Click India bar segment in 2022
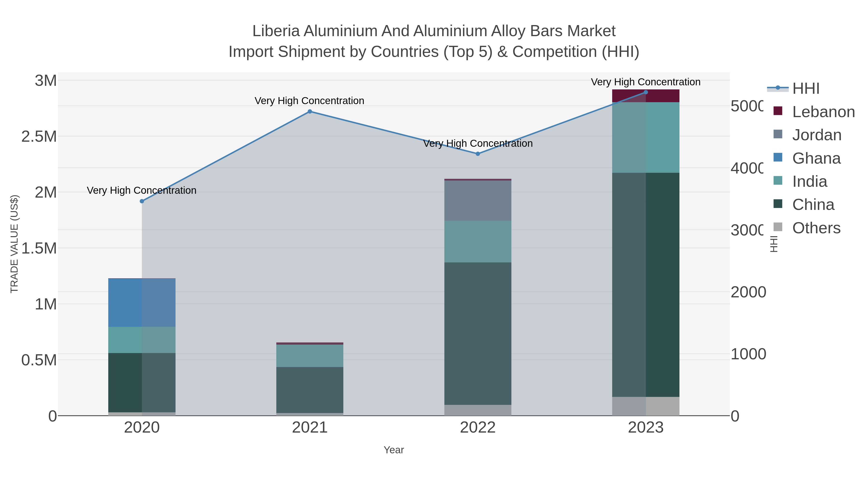Image resolution: width=868 pixels, height=488 pixels. coord(478,241)
